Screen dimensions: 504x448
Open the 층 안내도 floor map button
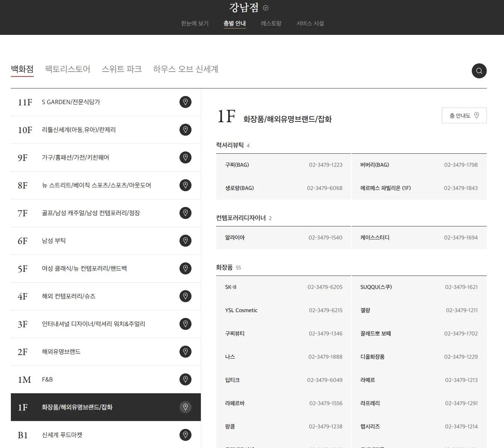464,115
